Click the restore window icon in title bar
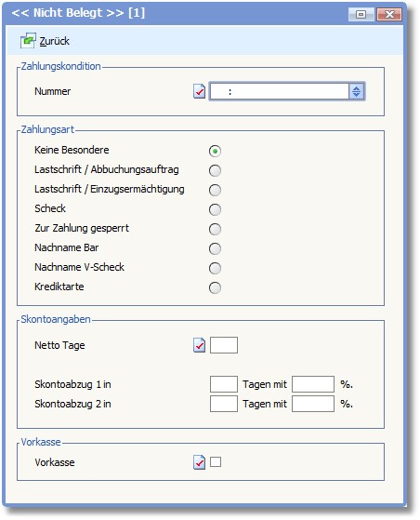 [x=361, y=15]
